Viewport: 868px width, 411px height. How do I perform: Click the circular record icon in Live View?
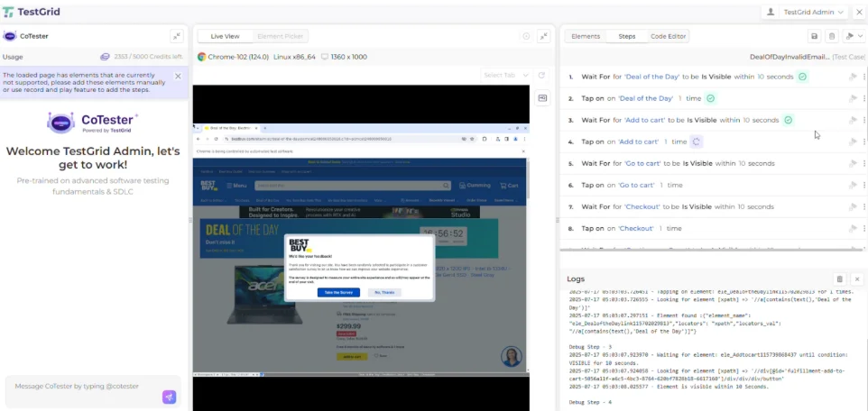[x=526, y=37]
